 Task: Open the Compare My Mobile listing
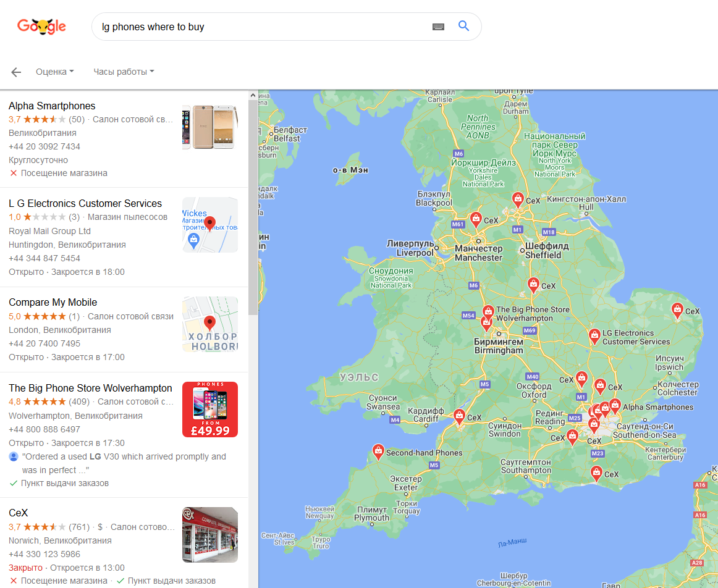point(53,302)
